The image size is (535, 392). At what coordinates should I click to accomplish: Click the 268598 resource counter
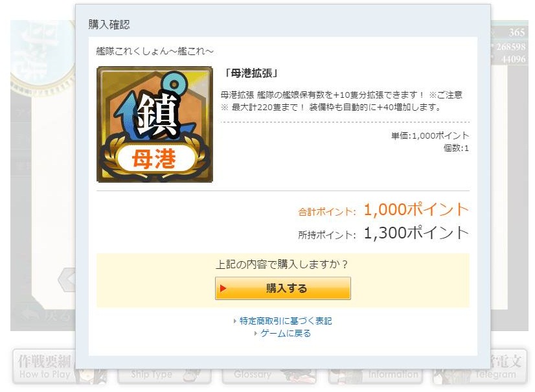[x=511, y=47]
